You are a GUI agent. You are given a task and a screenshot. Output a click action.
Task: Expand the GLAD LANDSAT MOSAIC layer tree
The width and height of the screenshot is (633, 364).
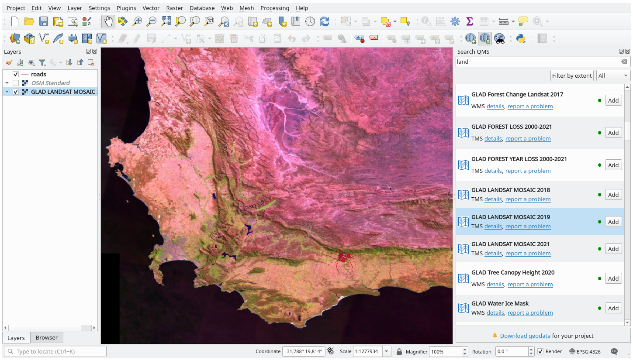click(x=7, y=92)
